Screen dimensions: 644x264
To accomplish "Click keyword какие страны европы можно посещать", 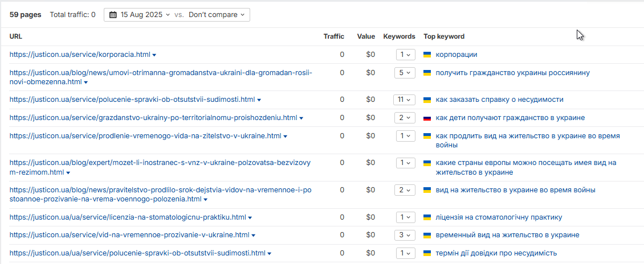I will (526, 168).
